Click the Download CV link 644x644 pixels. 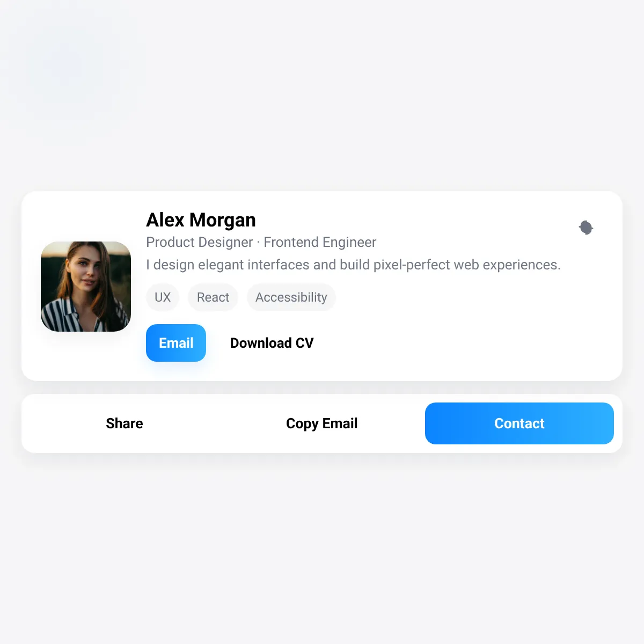pyautogui.click(x=272, y=343)
